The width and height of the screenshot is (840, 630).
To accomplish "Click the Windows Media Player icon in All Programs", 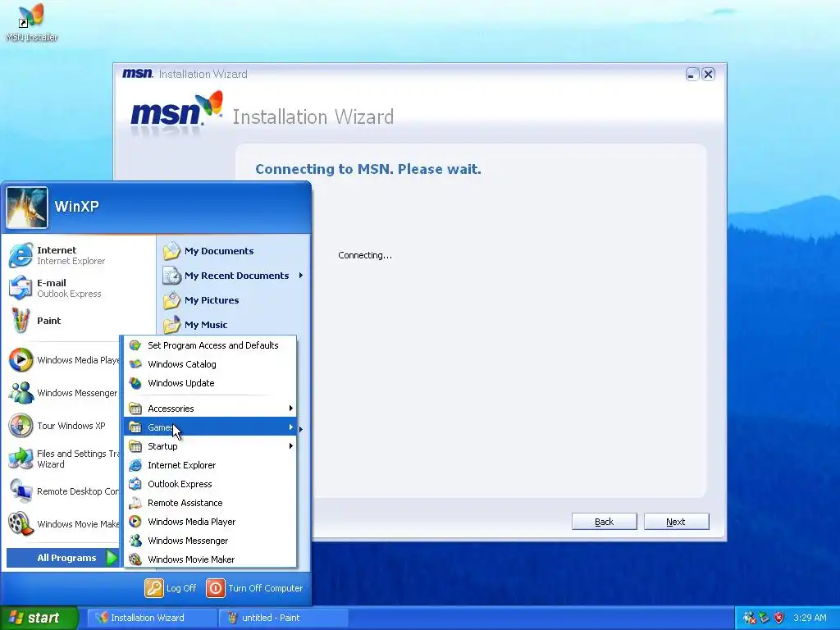I will click(x=135, y=522).
